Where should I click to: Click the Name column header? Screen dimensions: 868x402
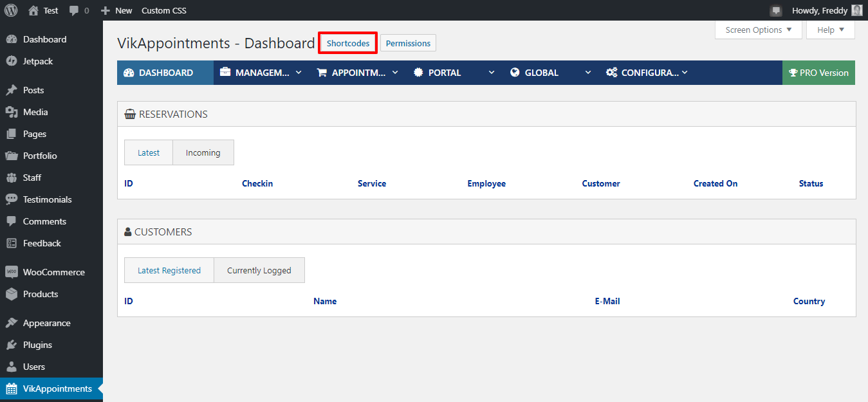(325, 301)
